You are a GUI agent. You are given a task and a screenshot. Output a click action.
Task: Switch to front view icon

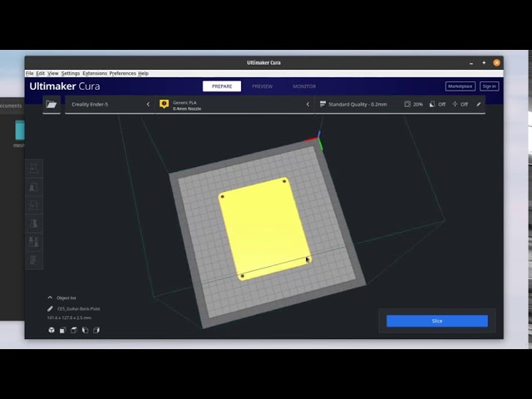(63, 330)
